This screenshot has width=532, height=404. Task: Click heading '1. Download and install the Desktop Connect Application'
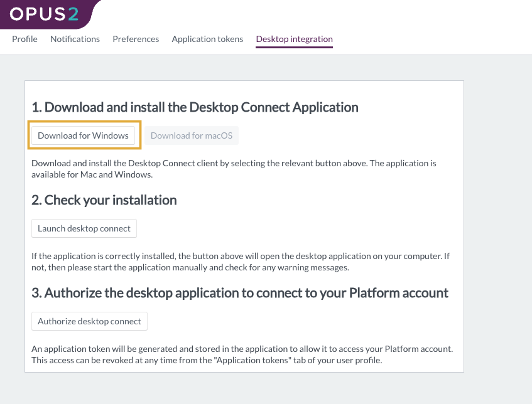(195, 107)
